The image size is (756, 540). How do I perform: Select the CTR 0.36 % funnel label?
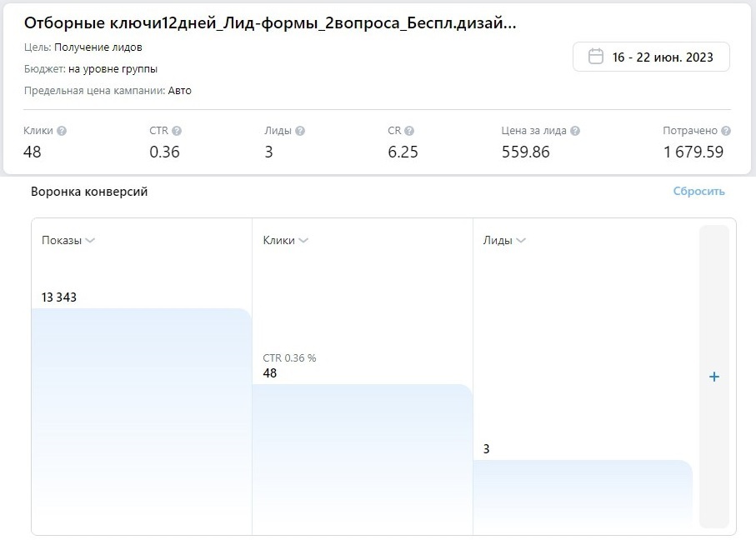pos(289,358)
